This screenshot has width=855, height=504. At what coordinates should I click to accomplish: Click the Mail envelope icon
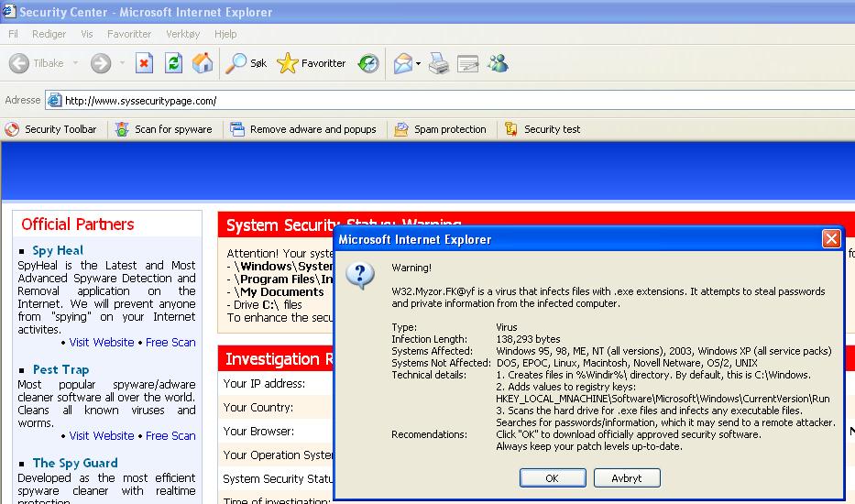(x=403, y=63)
